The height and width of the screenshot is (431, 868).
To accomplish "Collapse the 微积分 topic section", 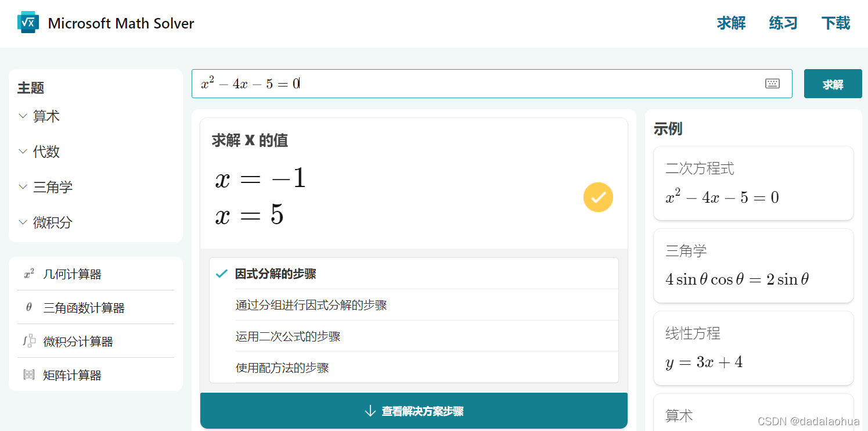I will [23, 222].
